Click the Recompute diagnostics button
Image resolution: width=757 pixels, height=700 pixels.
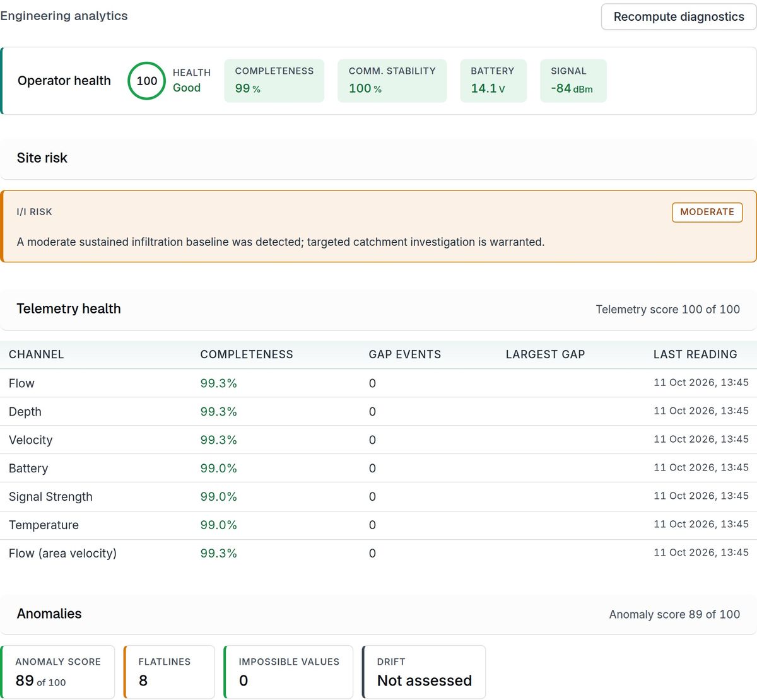679,17
